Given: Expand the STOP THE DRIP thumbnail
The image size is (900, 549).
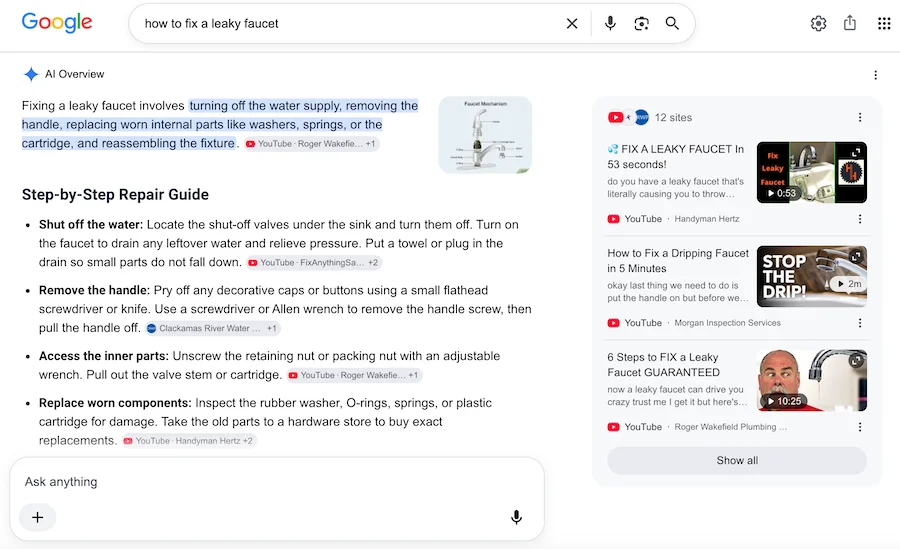Looking at the screenshot, I should click(856, 256).
